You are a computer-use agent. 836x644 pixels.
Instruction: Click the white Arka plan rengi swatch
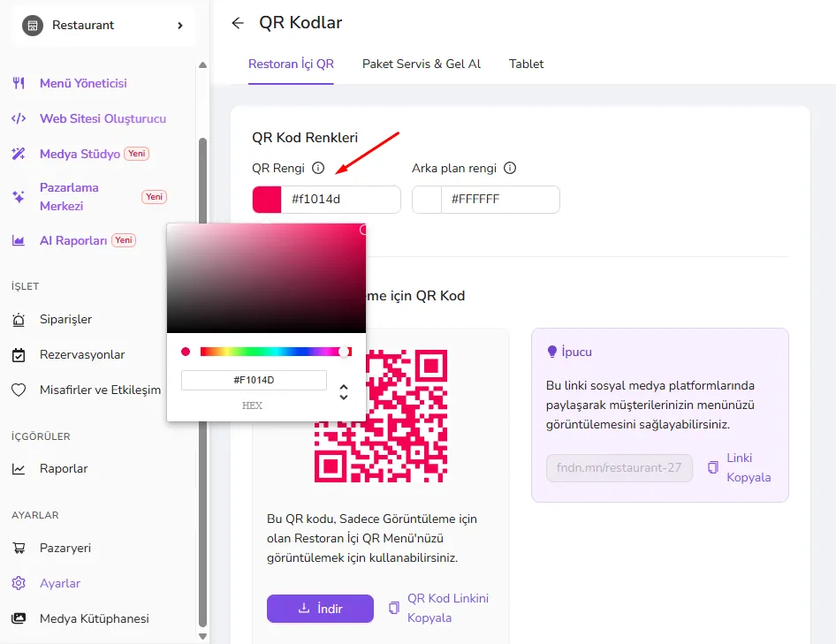pos(427,200)
